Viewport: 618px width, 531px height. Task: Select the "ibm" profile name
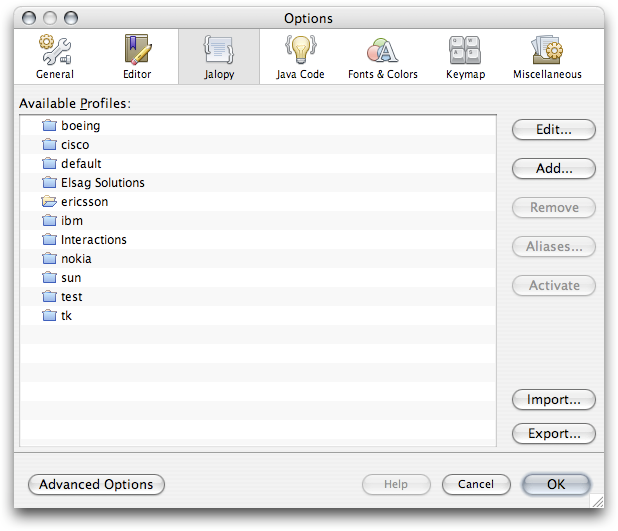72,221
